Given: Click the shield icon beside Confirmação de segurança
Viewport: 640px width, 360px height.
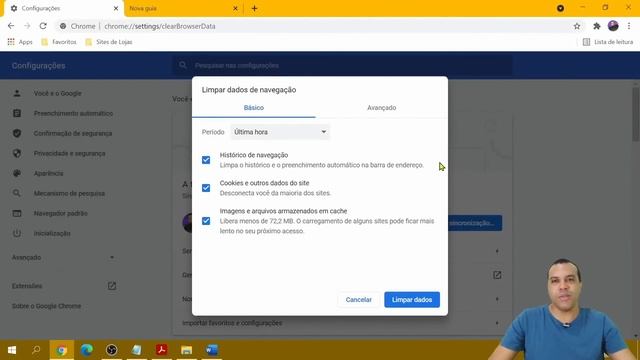Looking at the screenshot, I should pyautogui.click(x=17, y=133).
